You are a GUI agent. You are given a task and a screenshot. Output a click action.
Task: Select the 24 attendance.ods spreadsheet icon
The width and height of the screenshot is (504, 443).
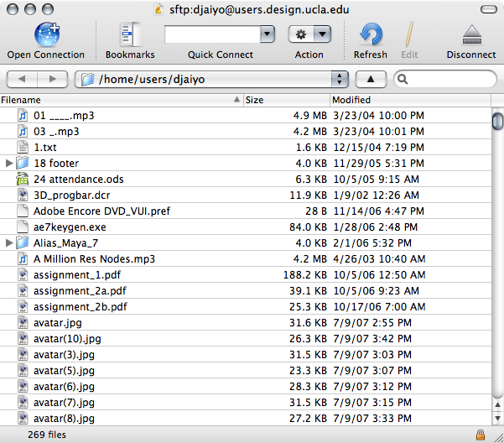[x=23, y=179]
